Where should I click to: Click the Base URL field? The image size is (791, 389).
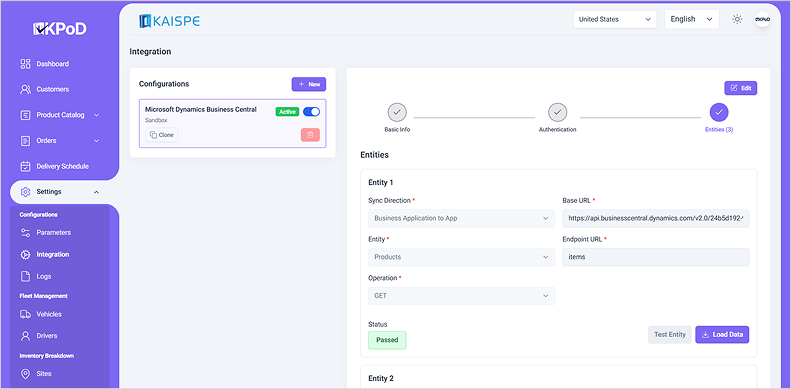(x=656, y=218)
